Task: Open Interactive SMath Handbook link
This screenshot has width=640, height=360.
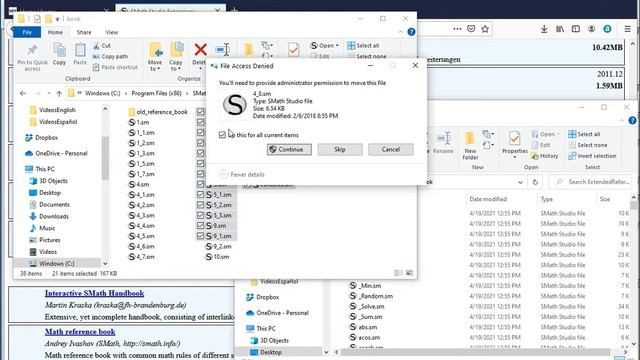Action: click(94, 293)
